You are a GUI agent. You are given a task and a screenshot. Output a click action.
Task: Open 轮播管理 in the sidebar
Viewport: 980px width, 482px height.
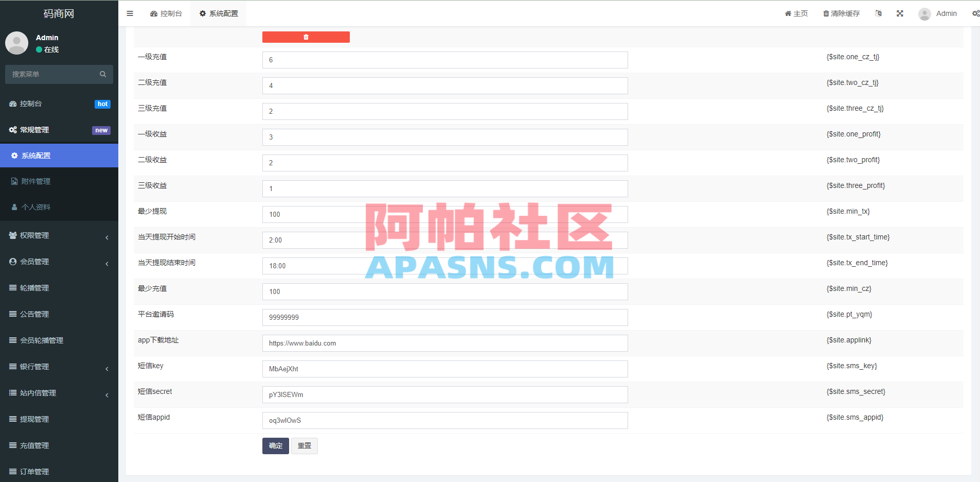click(59, 288)
